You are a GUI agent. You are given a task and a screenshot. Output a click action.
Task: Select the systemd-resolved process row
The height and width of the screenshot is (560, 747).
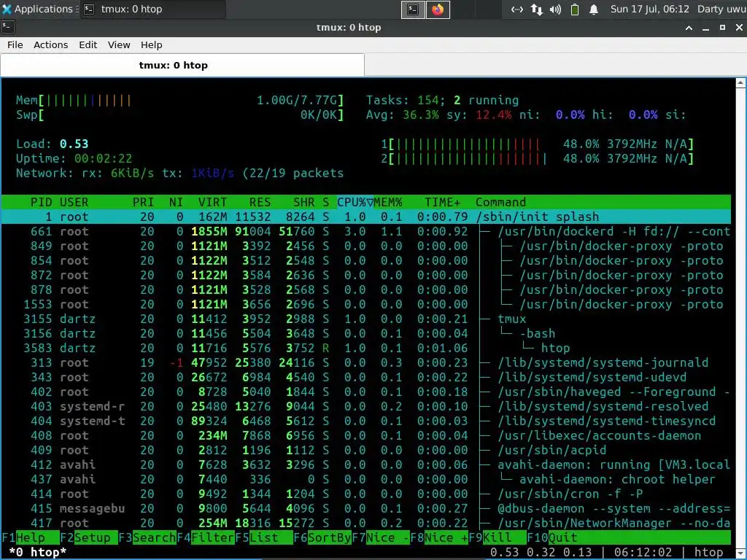366,406
